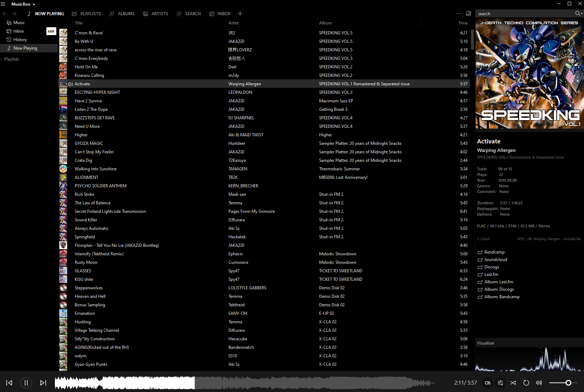Click the track list vertical scrollbar
Screen dimensions: 584x392
(x=472, y=39)
